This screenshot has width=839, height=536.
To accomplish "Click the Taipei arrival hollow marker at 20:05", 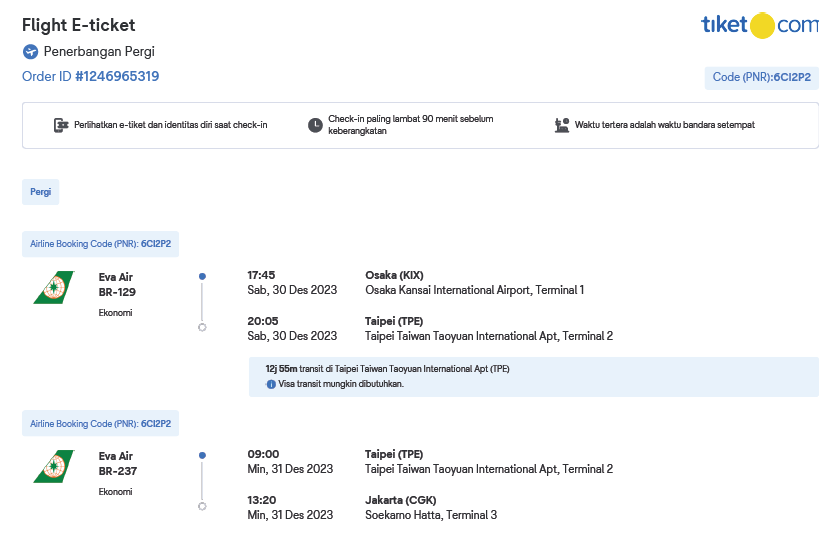I will click(x=202, y=327).
